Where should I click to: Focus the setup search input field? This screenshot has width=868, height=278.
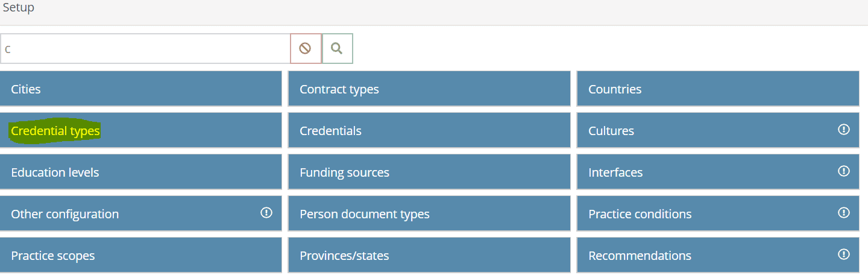pos(145,48)
